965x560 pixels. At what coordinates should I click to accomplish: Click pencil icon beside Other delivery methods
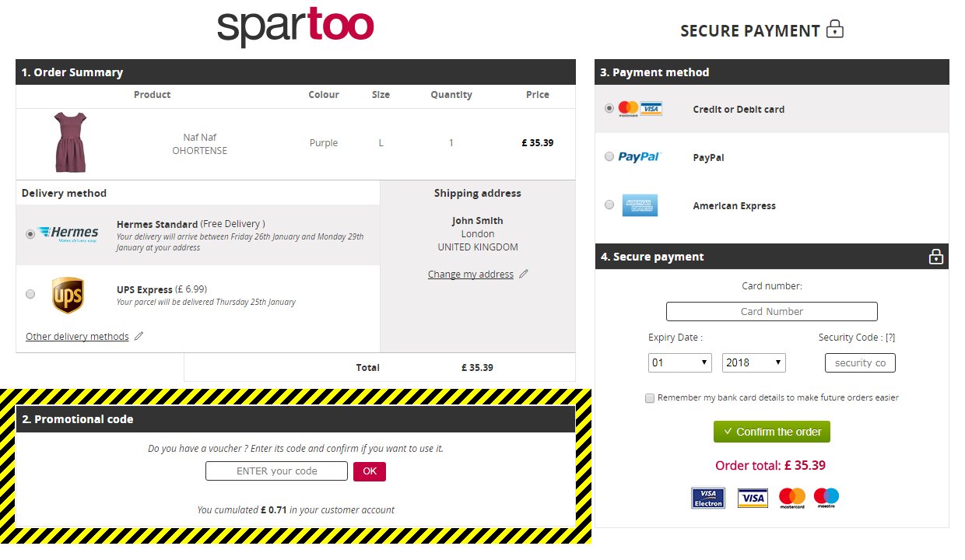[139, 336]
